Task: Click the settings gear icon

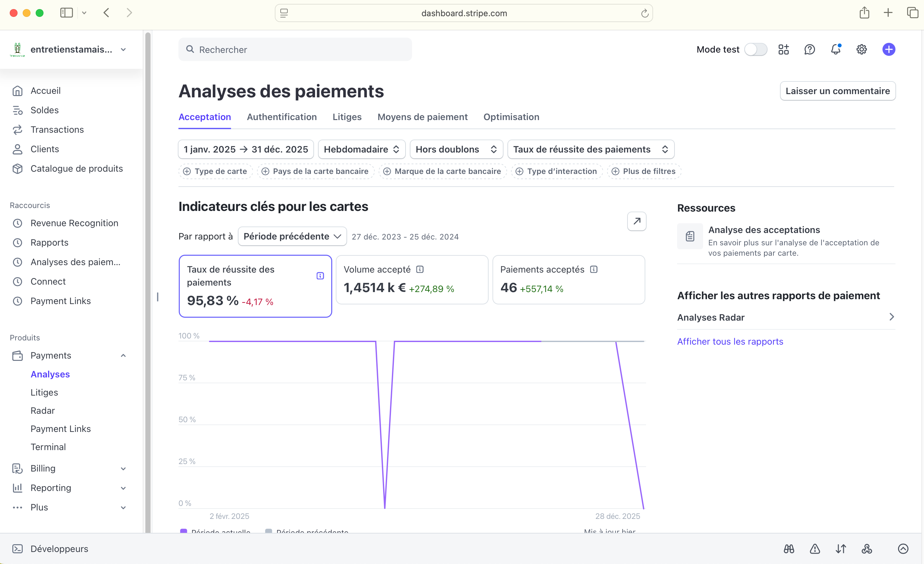Action: click(x=861, y=50)
